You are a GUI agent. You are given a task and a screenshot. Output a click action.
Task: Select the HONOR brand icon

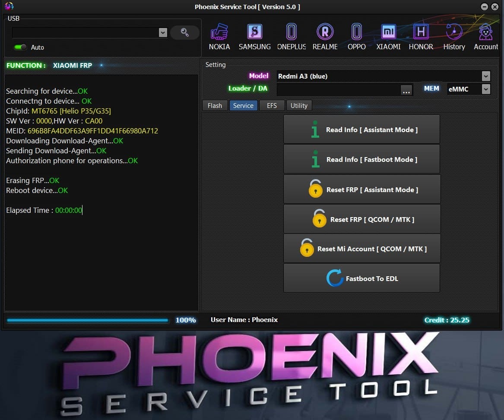click(420, 35)
